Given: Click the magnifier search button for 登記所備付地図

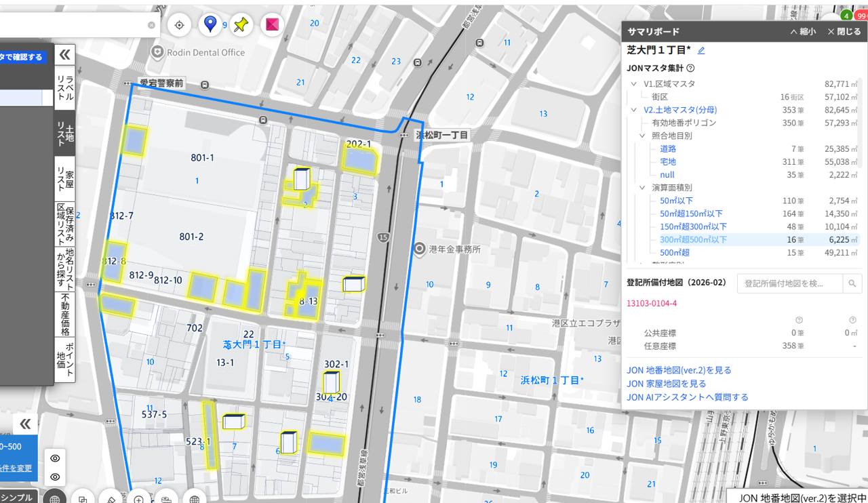Looking at the screenshot, I should coord(852,283).
